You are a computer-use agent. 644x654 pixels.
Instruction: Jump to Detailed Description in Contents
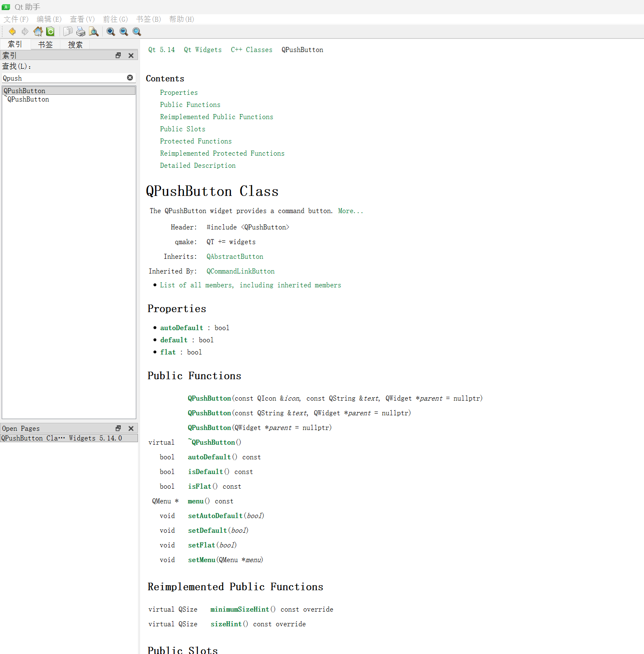tap(197, 166)
